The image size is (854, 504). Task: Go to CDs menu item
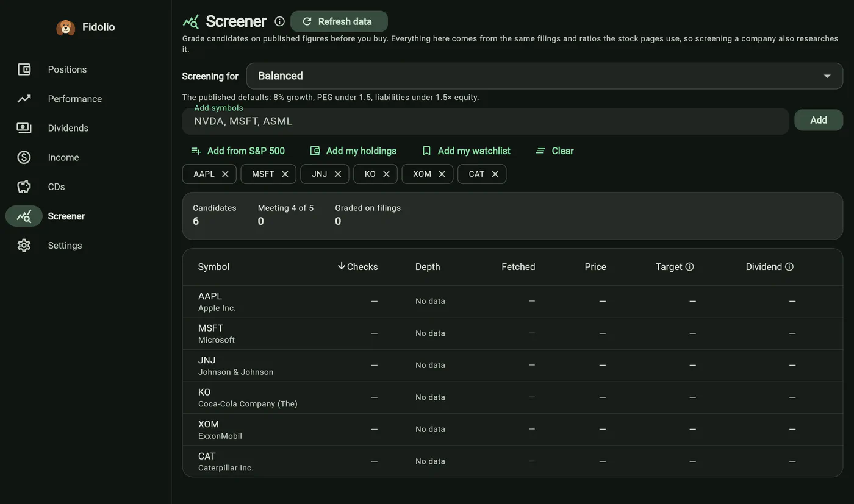coord(56,186)
